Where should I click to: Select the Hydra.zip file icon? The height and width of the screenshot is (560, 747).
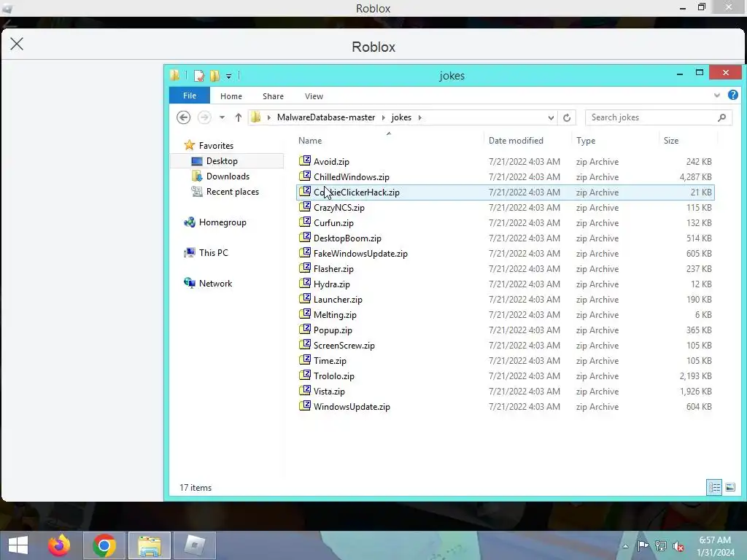coord(305,284)
